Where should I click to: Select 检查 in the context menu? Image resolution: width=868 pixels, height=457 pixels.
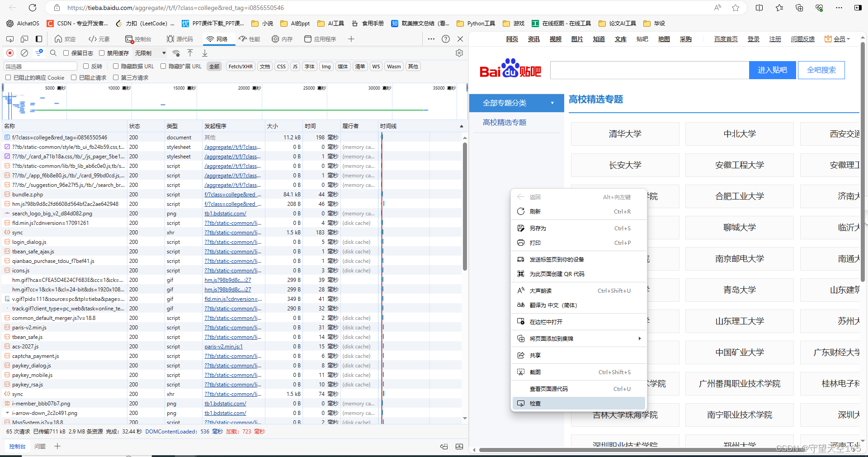coord(578,403)
